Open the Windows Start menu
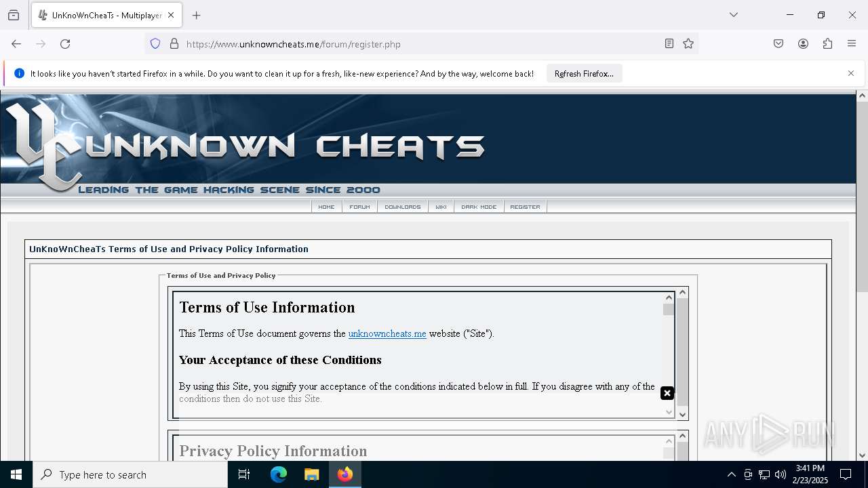This screenshot has height=488, width=868. [16, 474]
